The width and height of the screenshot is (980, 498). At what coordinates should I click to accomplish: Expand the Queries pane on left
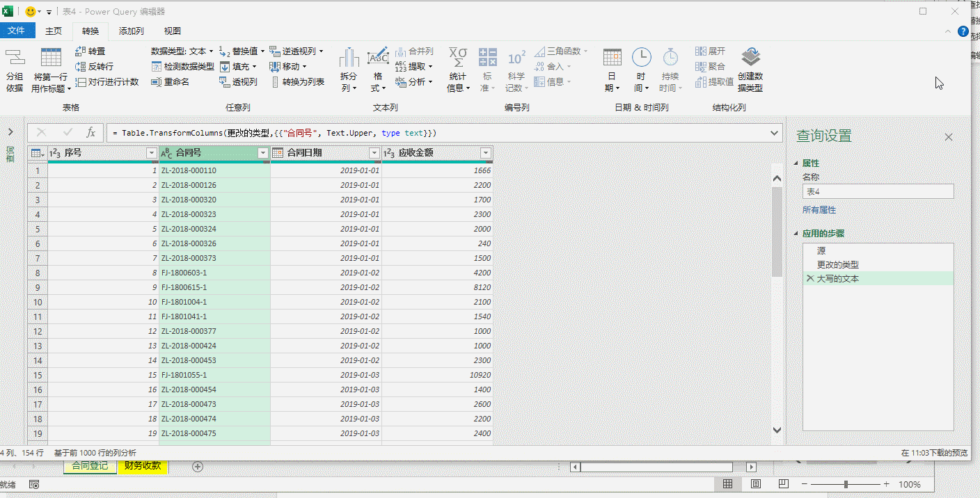(x=10, y=132)
